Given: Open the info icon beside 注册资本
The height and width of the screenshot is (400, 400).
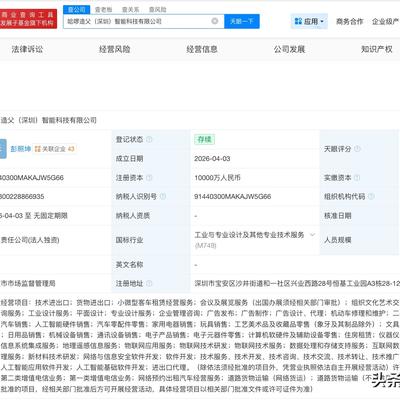Looking at the screenshot, I should [150, 178].
